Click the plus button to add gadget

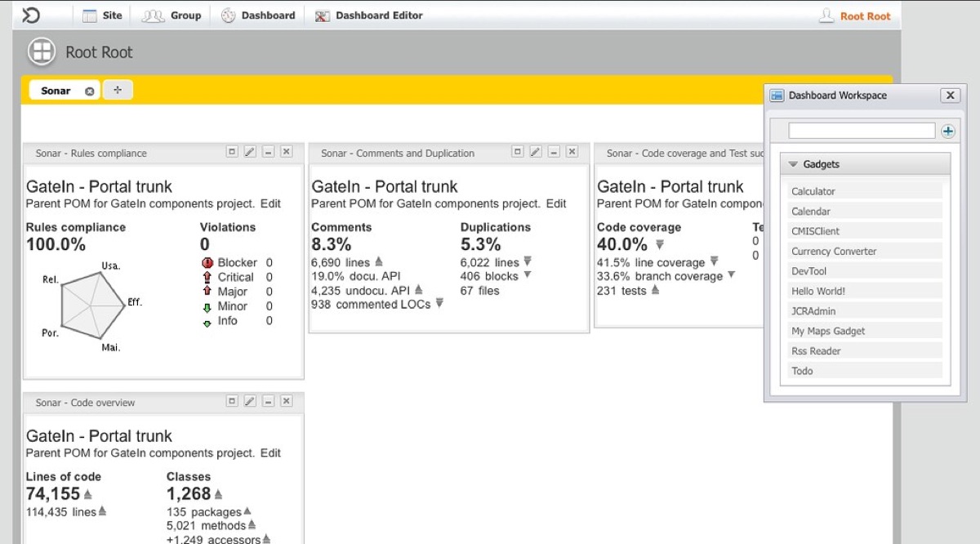(947, 131)
